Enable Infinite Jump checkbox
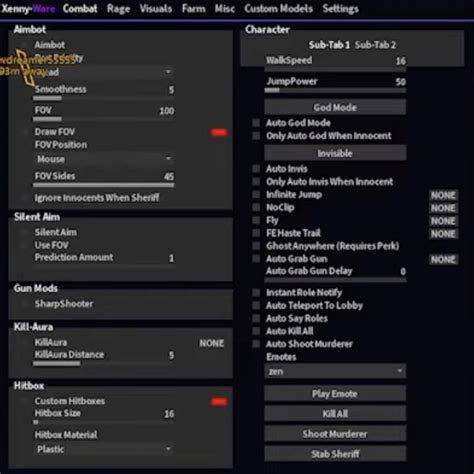474x474 pixels. pos(256,194)
